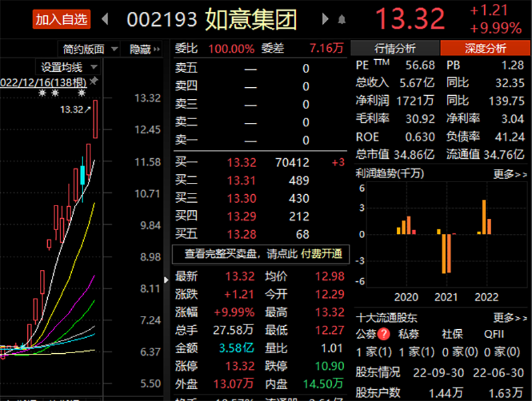
Task: Click 量比 value 1.01
Action: tap(332, 348)
